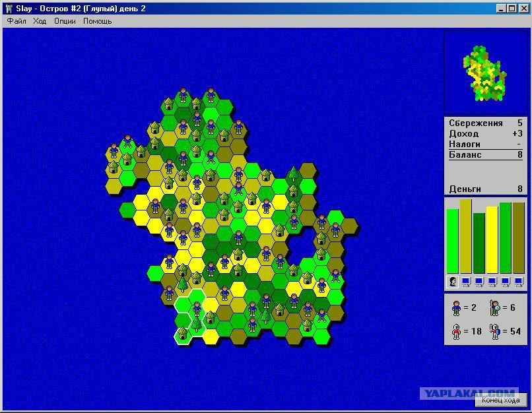This screenshot has width=532, height=413.
Task: Minimize the Slay window
Action: (501, 8)
